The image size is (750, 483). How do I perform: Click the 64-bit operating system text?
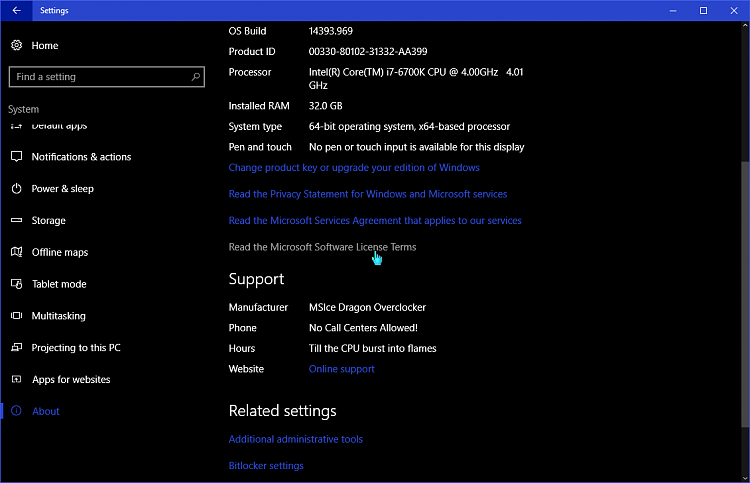pos(409,126)
